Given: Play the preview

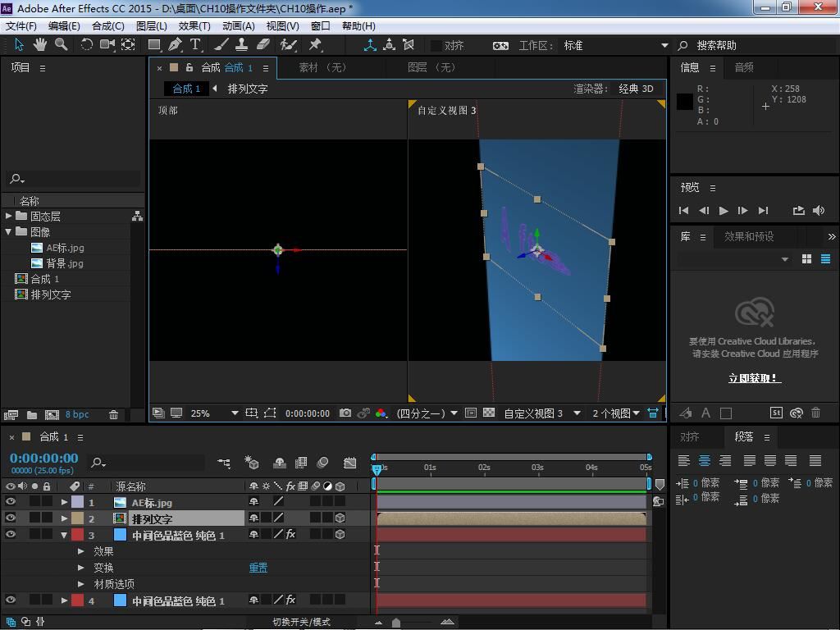Looking at the screenshot, I should pyautogui.click(x=724, y=211).
